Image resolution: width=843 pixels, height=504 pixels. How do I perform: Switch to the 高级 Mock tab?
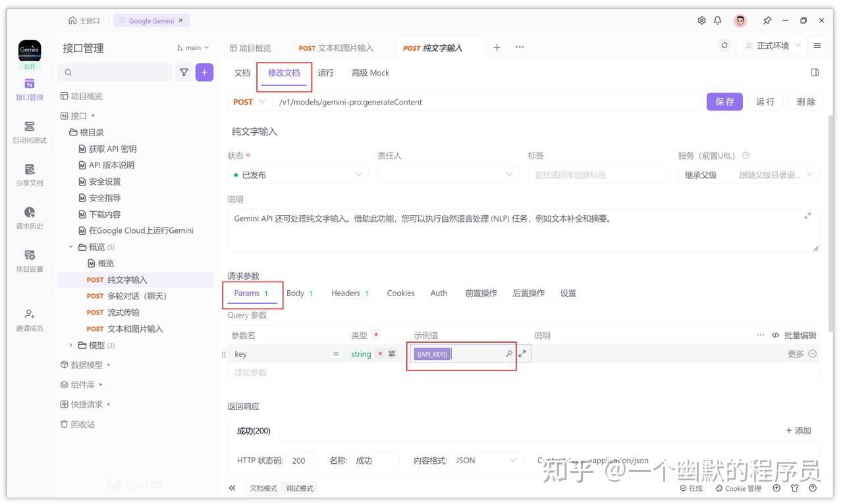tap(369, 72)
